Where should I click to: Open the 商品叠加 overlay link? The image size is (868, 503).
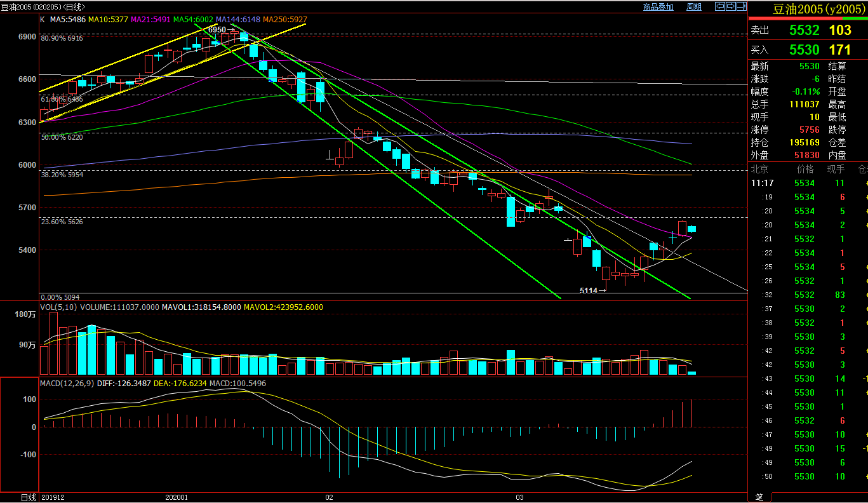(x=658, y=7)
